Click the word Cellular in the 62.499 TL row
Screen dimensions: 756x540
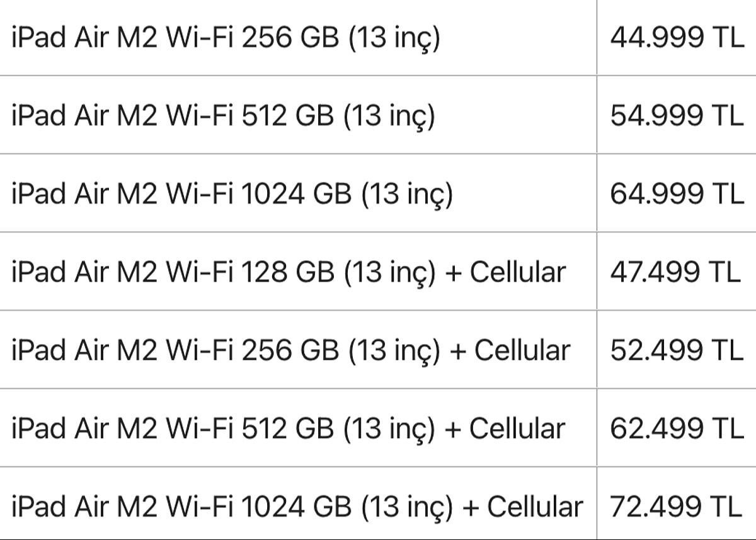click(x=518, y=428)
